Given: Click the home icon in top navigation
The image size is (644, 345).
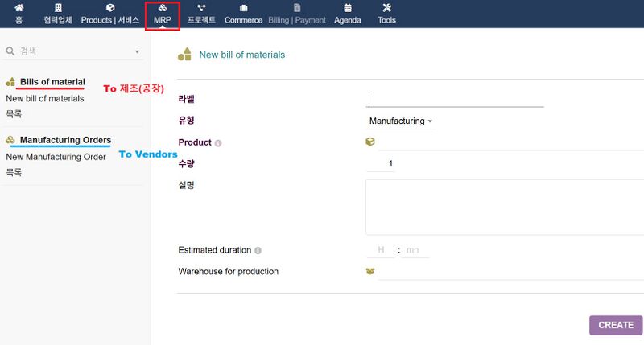Looking at the screenshot, I should tap(19, 8).
